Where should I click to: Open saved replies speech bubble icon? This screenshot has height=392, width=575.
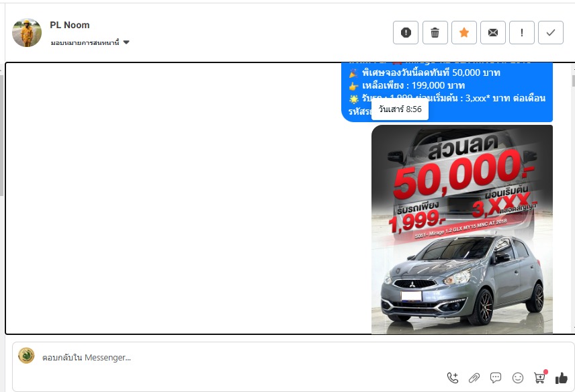(x=496, y=378)
